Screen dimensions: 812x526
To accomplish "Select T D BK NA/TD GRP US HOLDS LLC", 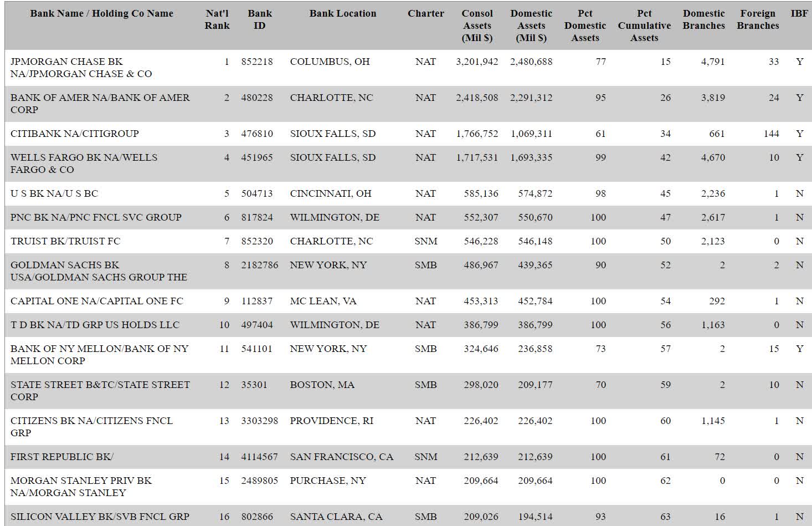I will coord(95,325).
